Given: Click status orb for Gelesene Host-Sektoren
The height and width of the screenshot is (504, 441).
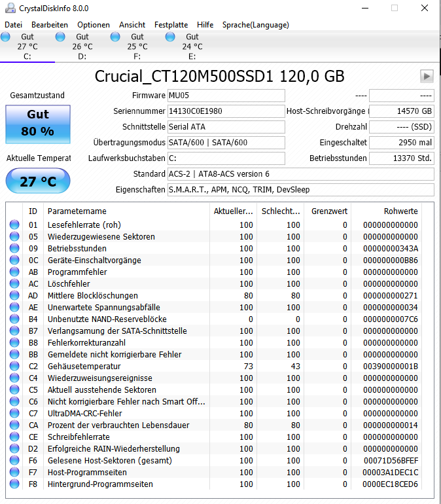Looking at the screenshot, I should tap(14, 460).
